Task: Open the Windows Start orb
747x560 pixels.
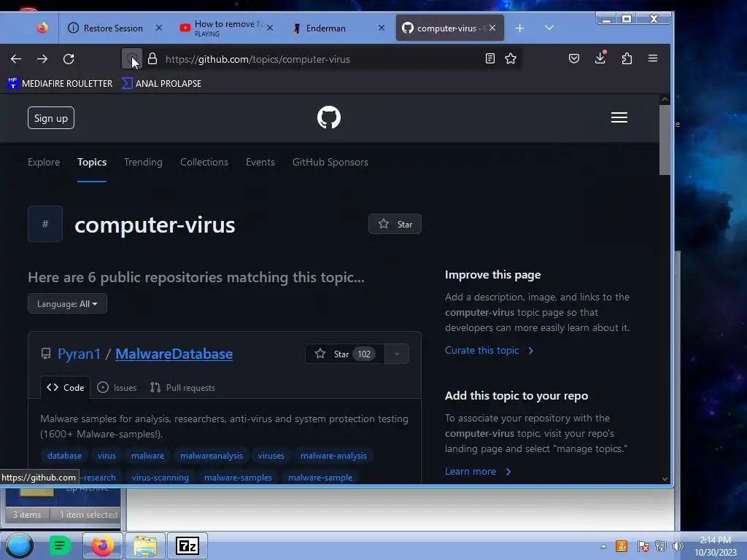Action: (19, 545)
